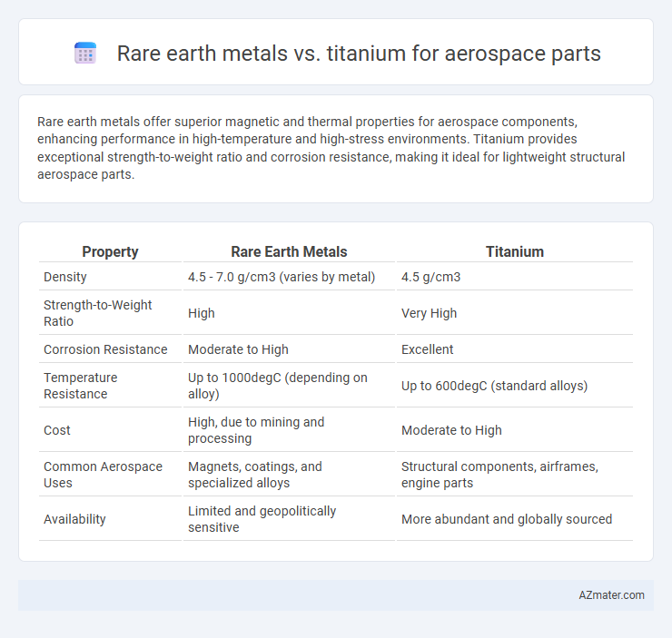Click the 'Availability' row label
The height and width of the screenshot is (638, 672).
click(74, 519)
